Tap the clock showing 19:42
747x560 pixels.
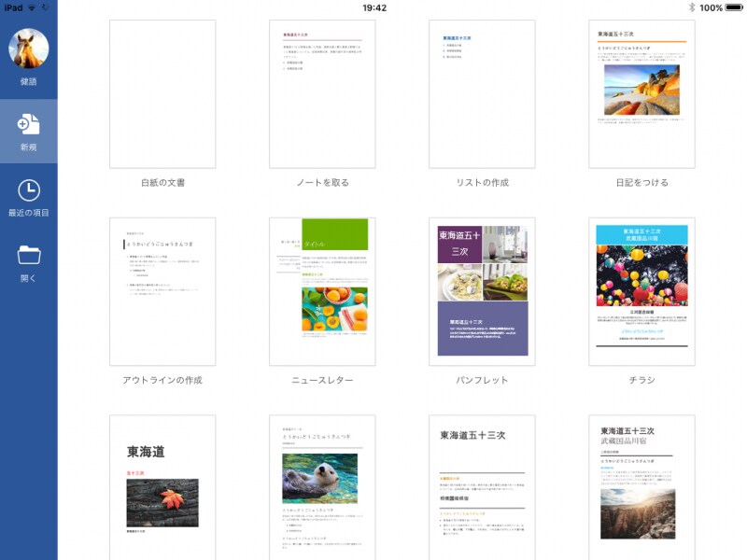373,7
